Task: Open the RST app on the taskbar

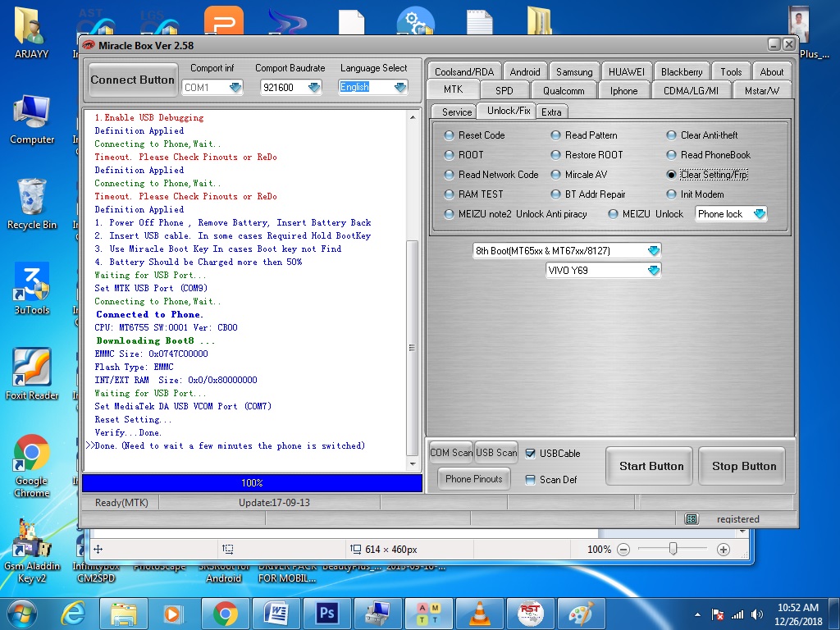Action: coord(531,614)
